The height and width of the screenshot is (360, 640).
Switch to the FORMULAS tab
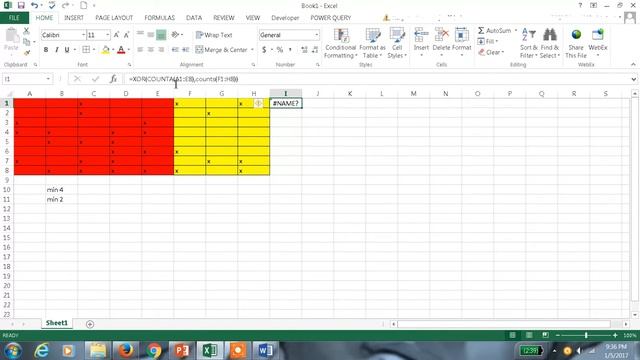(160, 18)
